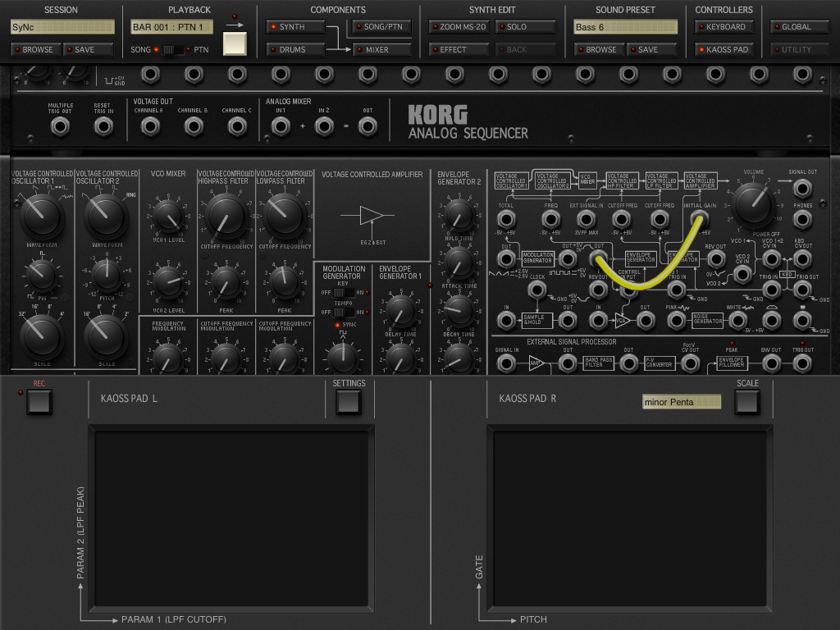
Task: Open Kaoss Pad L SETTINGS
Action: [x=348, y=402]
